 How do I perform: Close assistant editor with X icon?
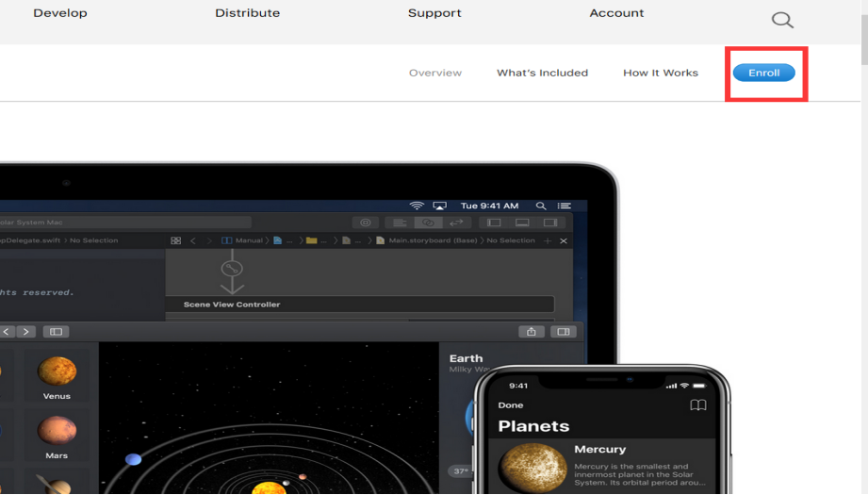[x=564, y=240]
